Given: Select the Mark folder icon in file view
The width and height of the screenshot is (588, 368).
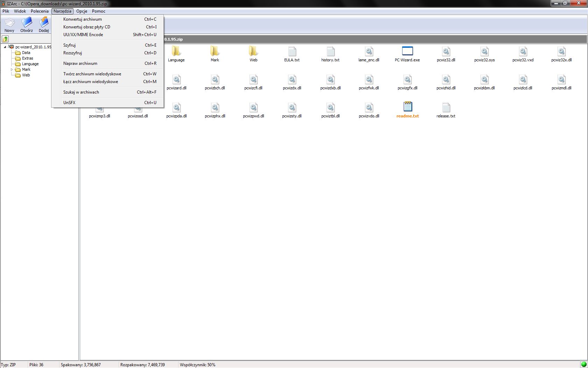Looking at the screenshot, I should point(215,51).
